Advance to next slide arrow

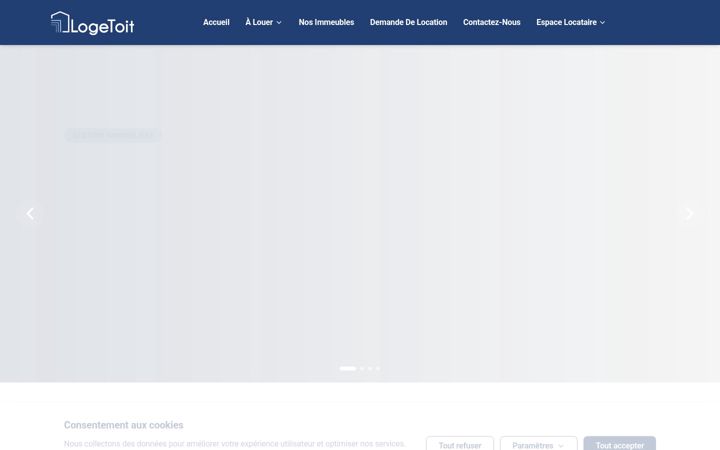pyautogui.click(x=689, y=214)
